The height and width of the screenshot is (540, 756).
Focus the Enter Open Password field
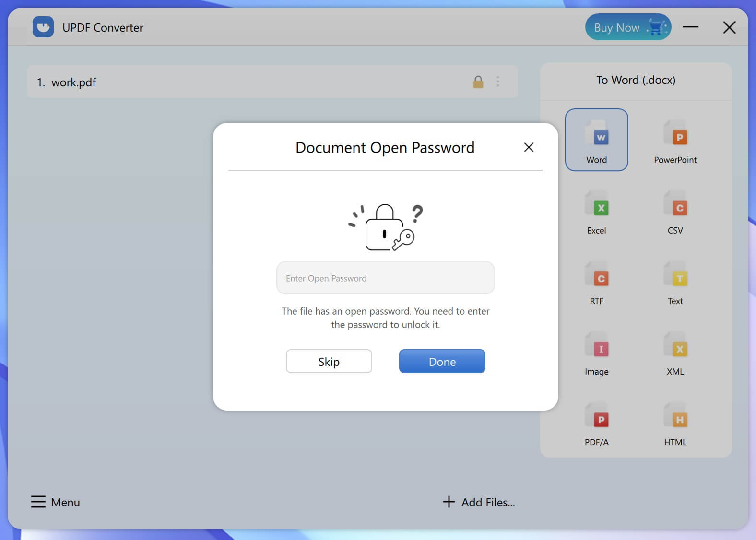(x=385, y=278)
